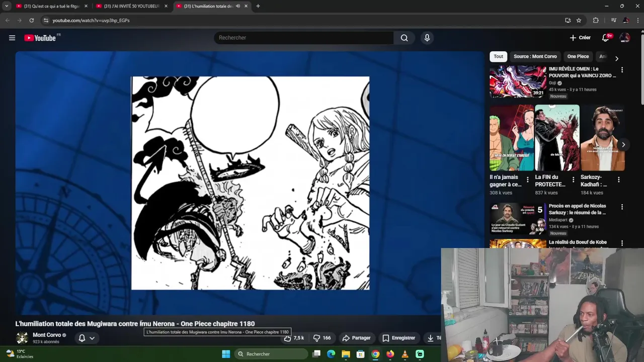Click the taskbar Rechercher search box
The width and height of the screenshot is (644, 362).
click(272, 354)
